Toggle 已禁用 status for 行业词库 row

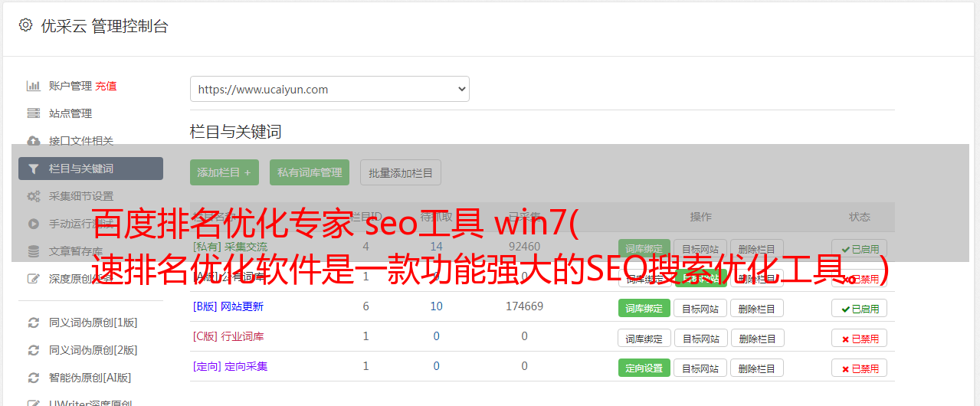pos(860,338)
